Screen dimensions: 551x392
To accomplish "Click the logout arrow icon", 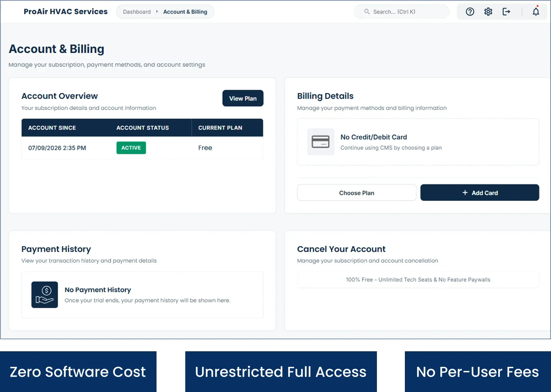I will [x=506, y=12].
